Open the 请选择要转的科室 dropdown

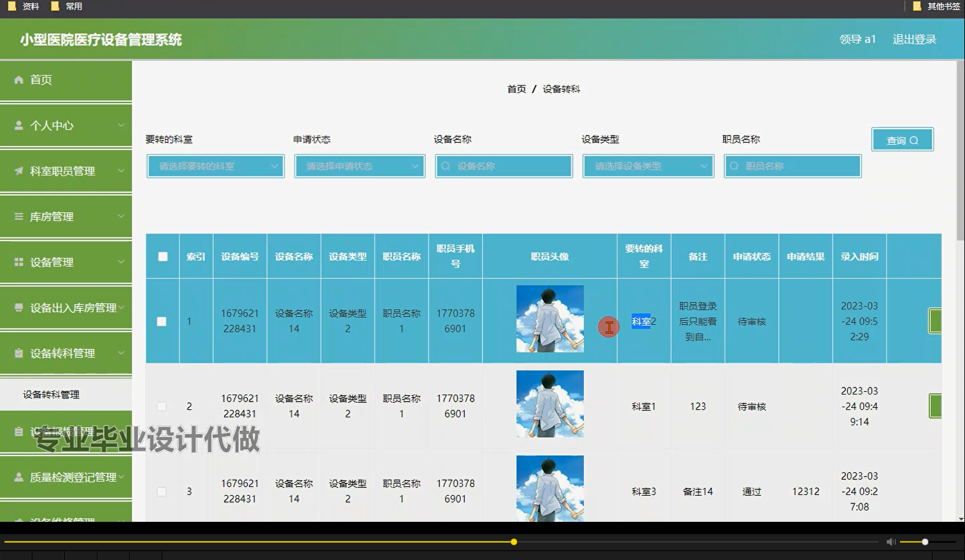215,166
